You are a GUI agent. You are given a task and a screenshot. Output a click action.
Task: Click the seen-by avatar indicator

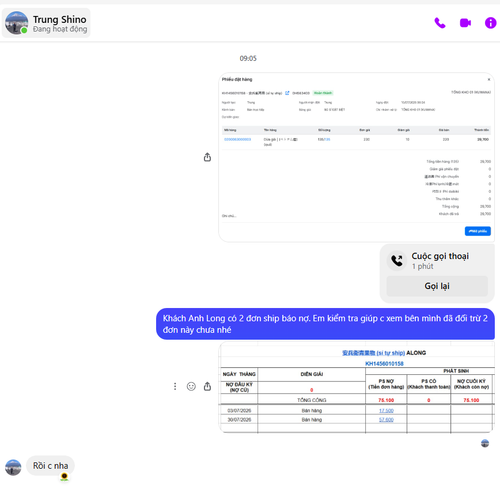(x=485, y=443)
